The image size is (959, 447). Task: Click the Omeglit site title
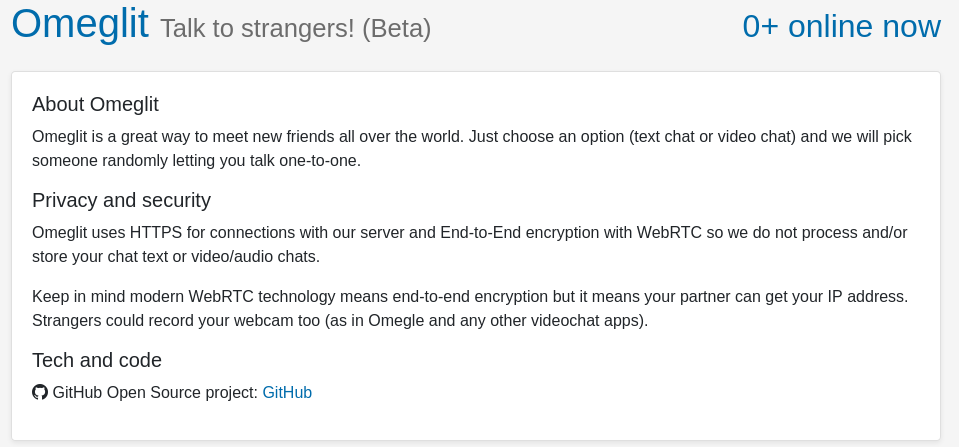point(80,24)
